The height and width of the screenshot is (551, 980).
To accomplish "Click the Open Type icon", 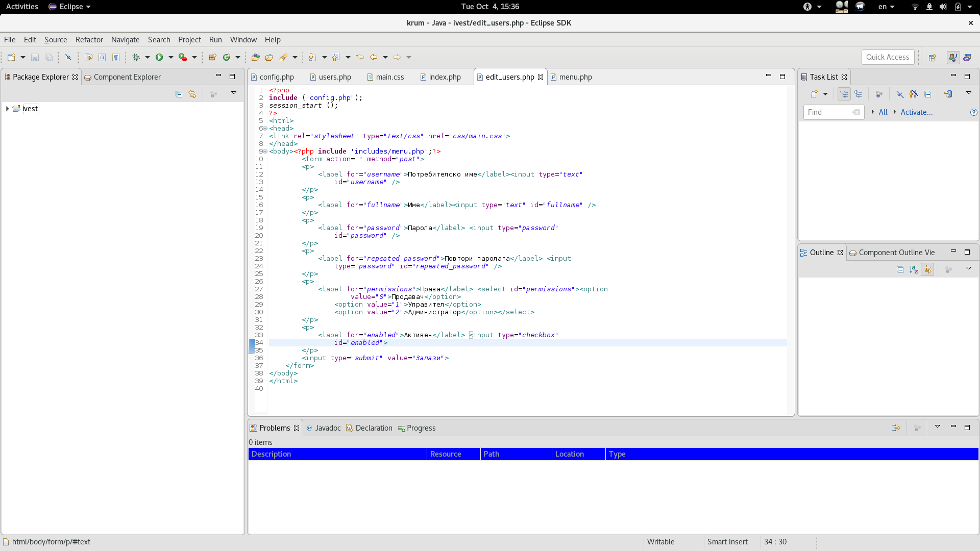I will tap(256, 57).
